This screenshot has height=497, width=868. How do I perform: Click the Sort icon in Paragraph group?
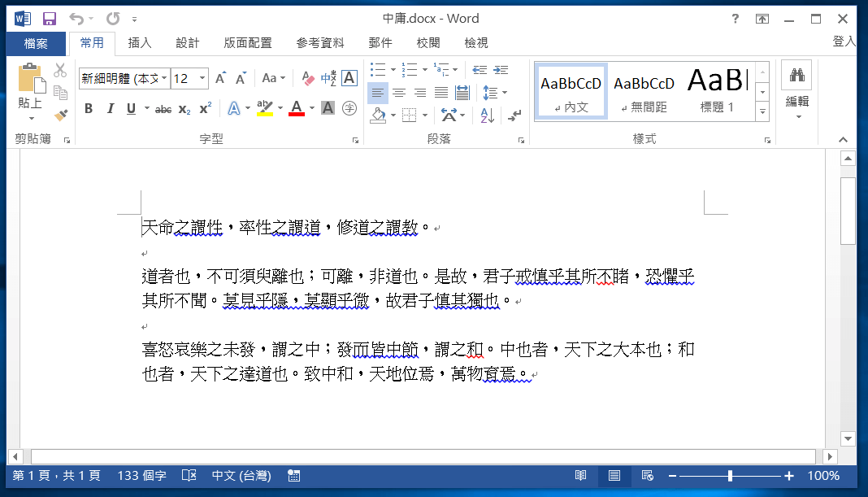(x=487, y=116)
